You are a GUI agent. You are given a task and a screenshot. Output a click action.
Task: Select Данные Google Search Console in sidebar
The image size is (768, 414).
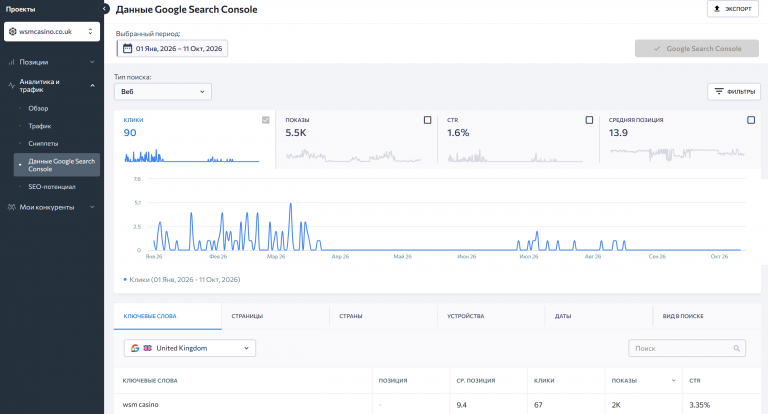57,165
